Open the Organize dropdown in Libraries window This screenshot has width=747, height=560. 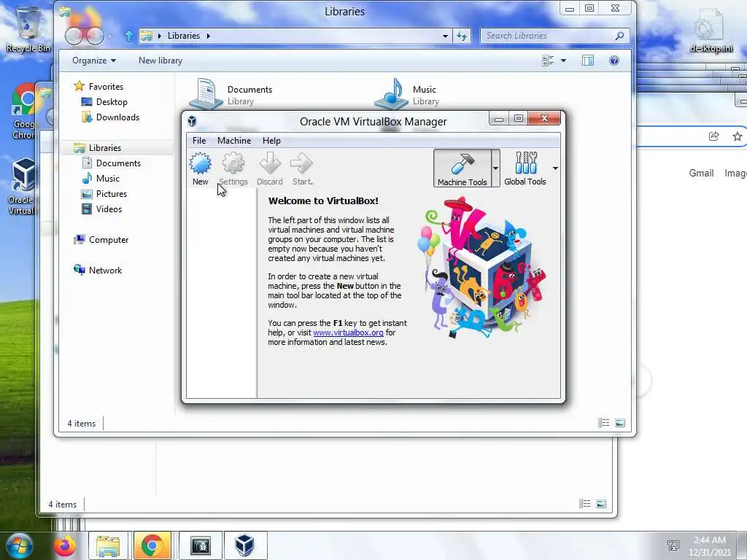pos(94,61)
